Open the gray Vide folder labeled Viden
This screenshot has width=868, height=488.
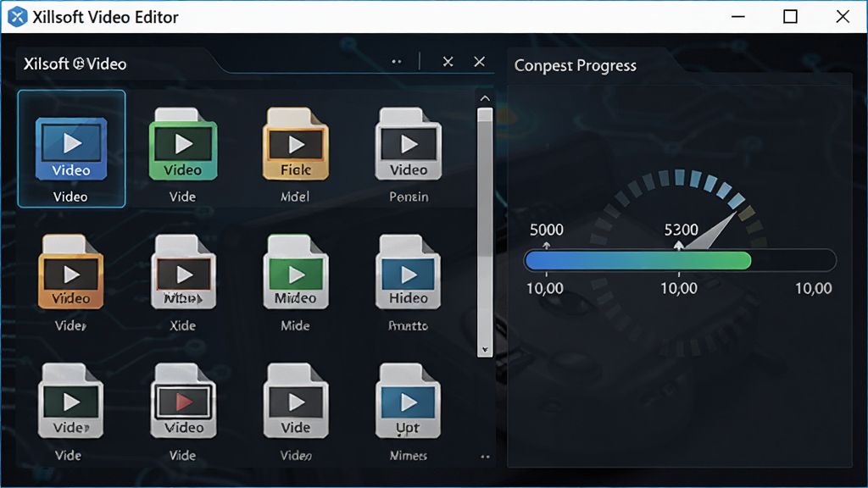(296, 401)
